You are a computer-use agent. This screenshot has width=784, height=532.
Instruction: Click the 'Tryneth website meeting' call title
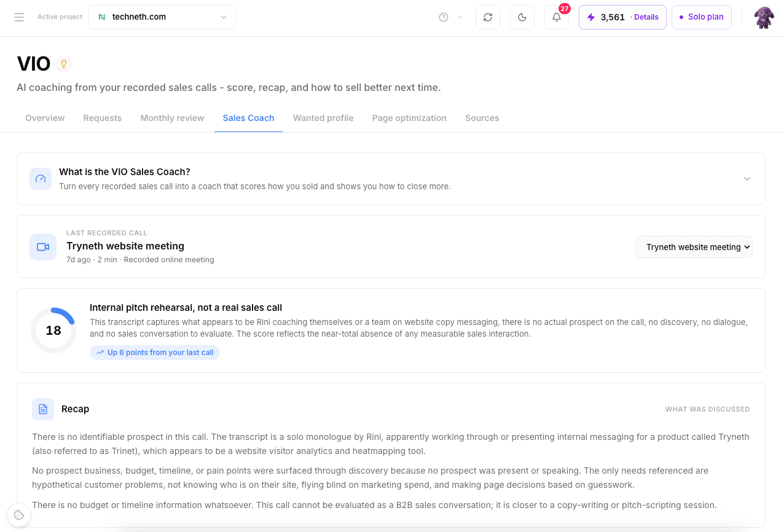(x=125, y=246)
